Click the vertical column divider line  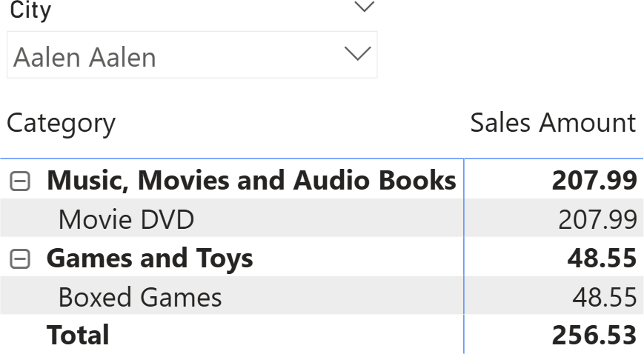point(464,256)
